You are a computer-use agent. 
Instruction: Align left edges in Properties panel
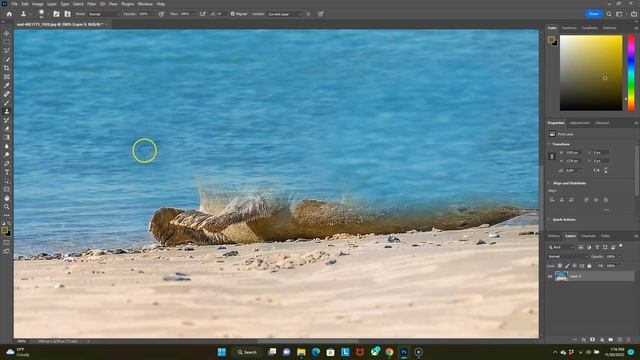(552, 200)
